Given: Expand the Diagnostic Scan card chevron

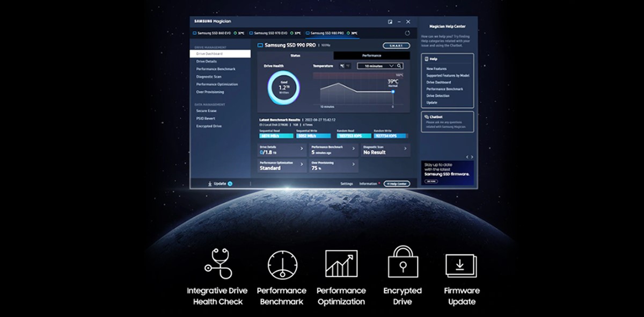Looking at the screenshot, I should (x=405, y=149).
